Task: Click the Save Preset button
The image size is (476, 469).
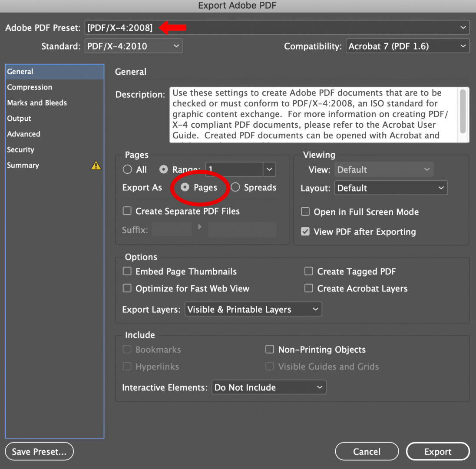Action: coord(39,451)
